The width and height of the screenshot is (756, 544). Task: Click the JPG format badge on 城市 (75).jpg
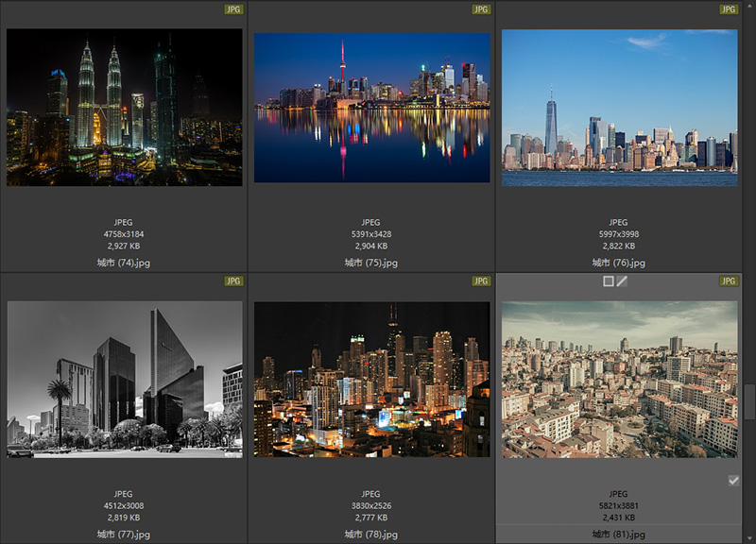click(481, 9)
